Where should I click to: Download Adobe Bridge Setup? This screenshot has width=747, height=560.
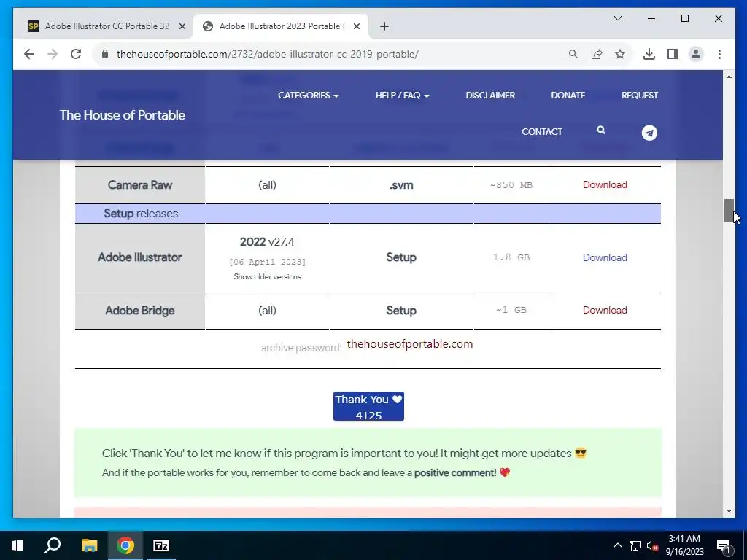[605, 310]
